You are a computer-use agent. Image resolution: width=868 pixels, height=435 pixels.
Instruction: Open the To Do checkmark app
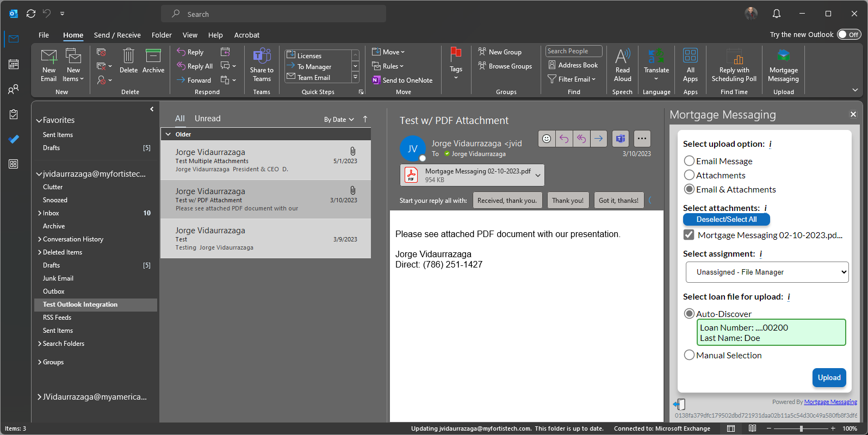pos(14,139)
